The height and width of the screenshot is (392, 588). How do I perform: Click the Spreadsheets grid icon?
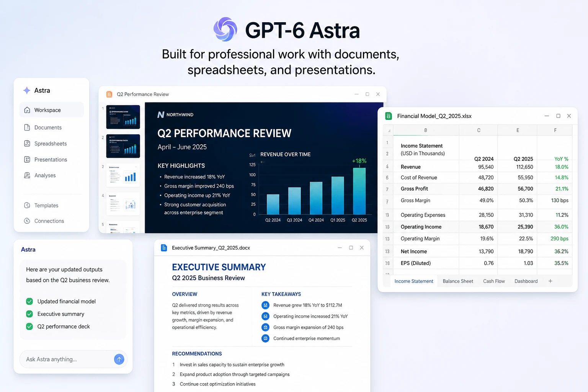click(x=27, y=144)
